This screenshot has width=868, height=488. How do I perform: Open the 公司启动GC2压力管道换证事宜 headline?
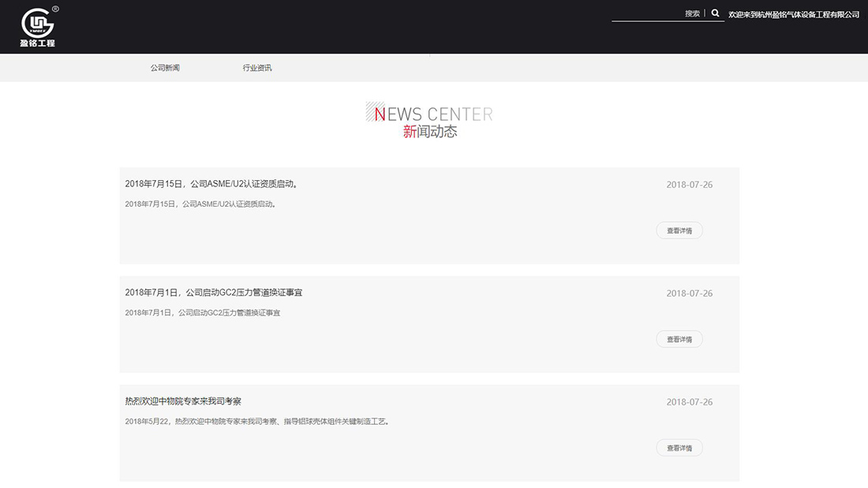click(213, 293)
